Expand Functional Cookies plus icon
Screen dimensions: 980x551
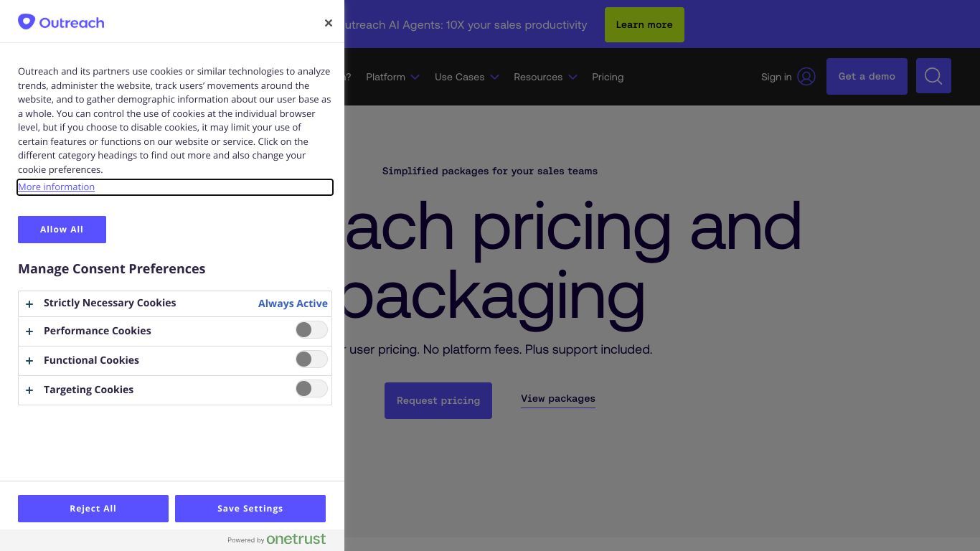tap(29, 361)
